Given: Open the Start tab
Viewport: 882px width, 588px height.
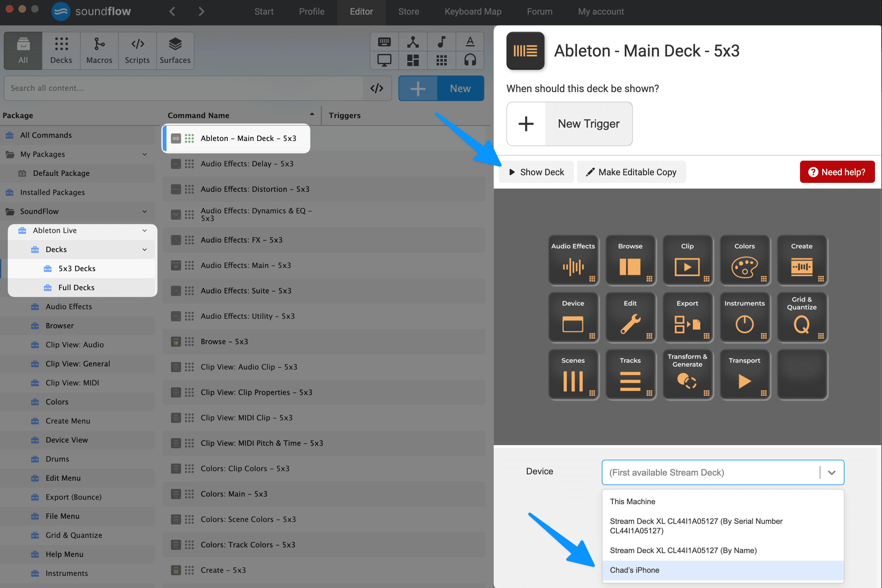Looking at the screenshot, I should [264, 12].
